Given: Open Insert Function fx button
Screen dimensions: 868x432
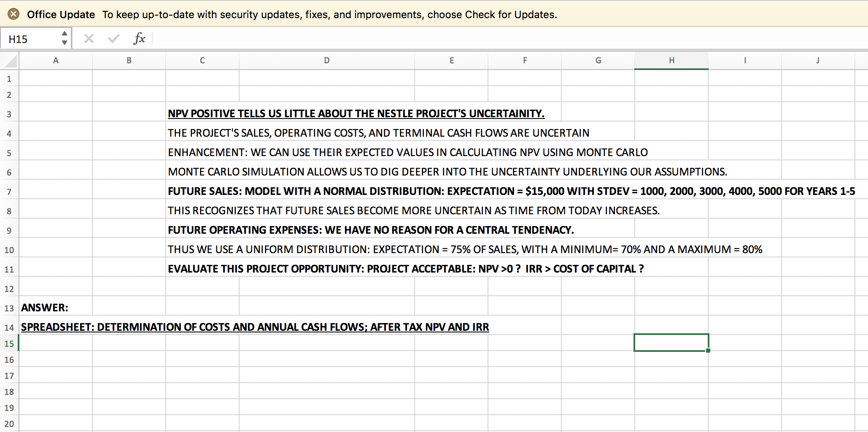Looking at the screenshot, I should click(x=139, y=38).
